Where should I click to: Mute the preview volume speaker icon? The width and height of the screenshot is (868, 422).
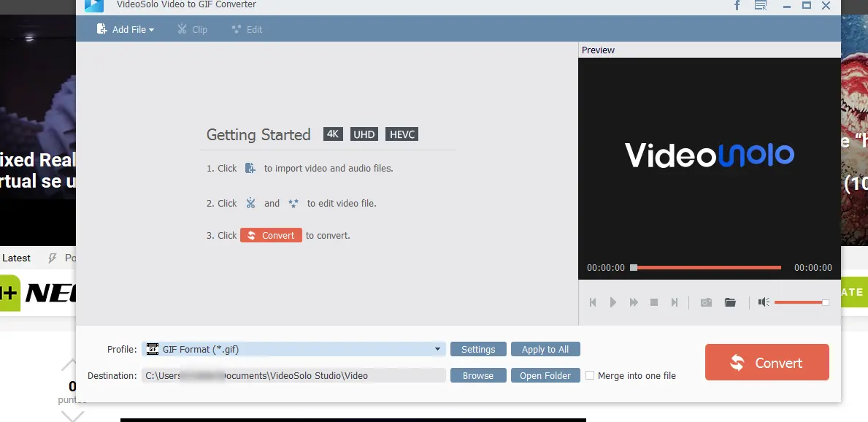[764, 302]
